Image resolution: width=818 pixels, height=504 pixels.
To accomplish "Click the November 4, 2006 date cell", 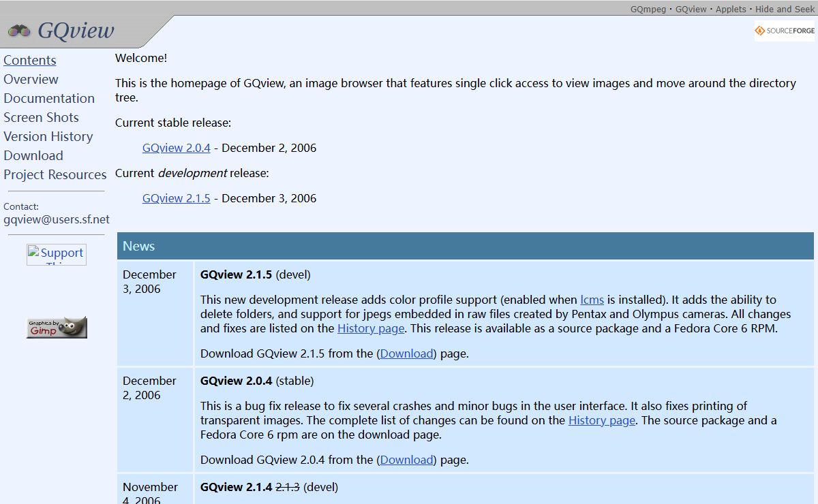I will 155,489.
